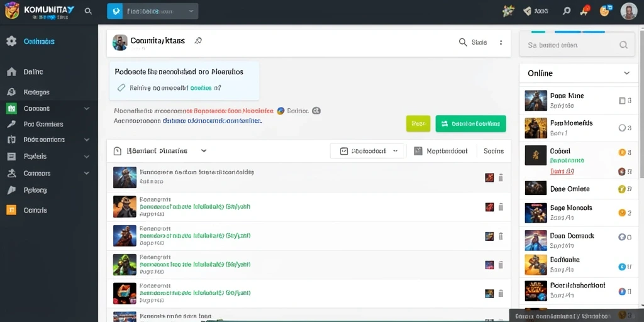Click the small yellow-green button
Image resolution: width=644 pixels, height=322 pixels.
pos(418,124)
